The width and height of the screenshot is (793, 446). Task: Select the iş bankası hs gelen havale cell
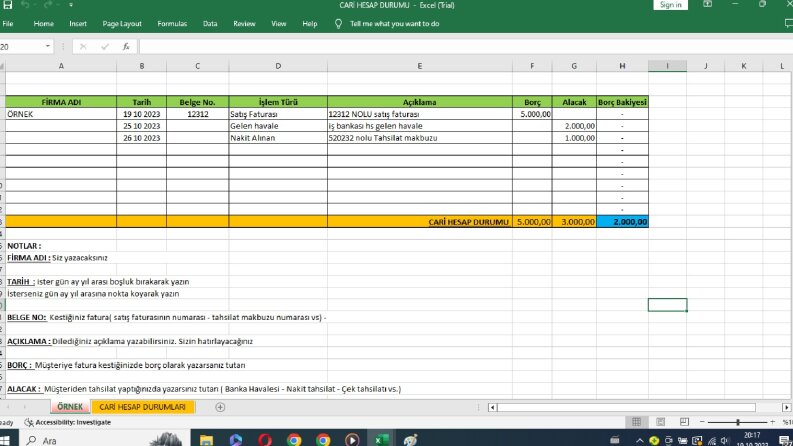coord(419,126)
